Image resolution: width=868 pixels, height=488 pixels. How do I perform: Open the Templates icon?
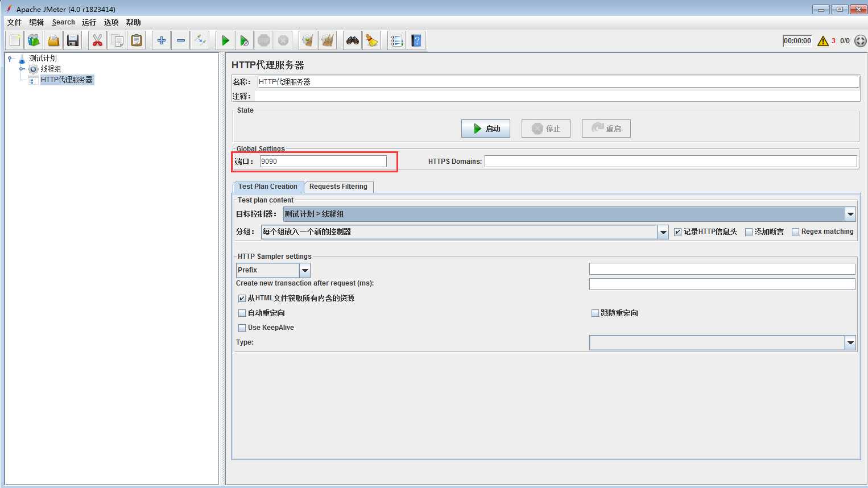(x=34, y=40)
